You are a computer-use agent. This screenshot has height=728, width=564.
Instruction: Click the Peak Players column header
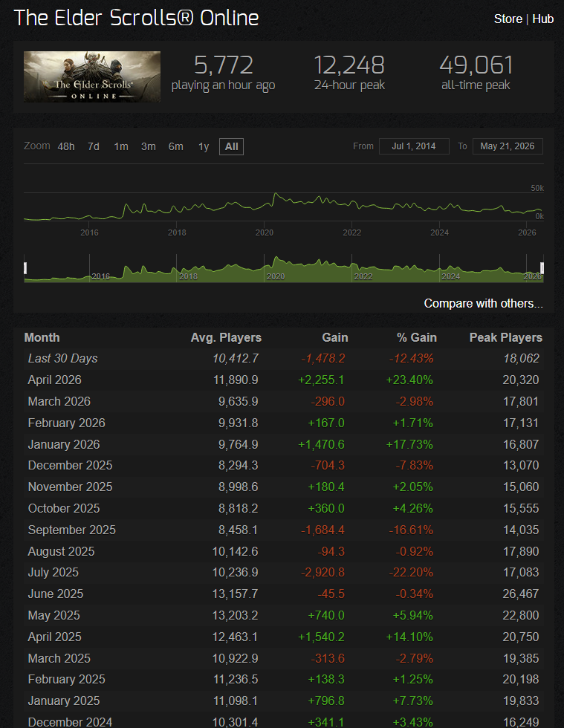[x=506, y=337]
